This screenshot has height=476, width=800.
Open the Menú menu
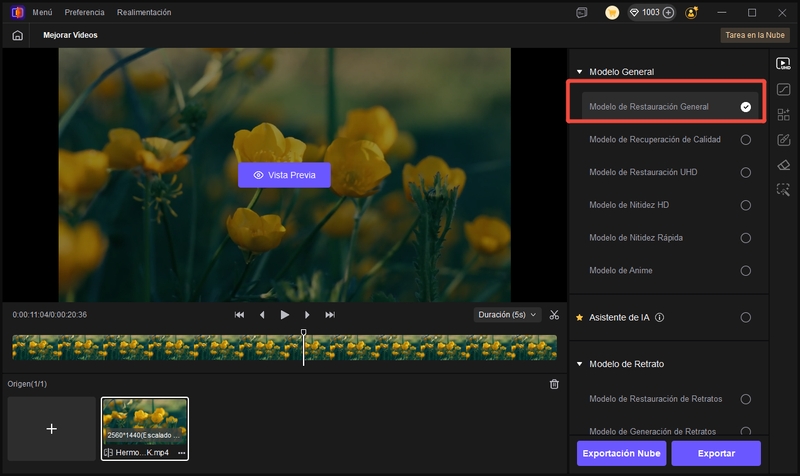(x=42, y=12)
